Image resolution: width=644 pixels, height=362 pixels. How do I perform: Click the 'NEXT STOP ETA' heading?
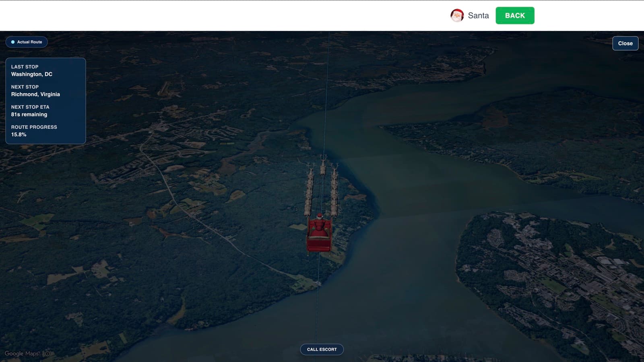tap(30, 107)
